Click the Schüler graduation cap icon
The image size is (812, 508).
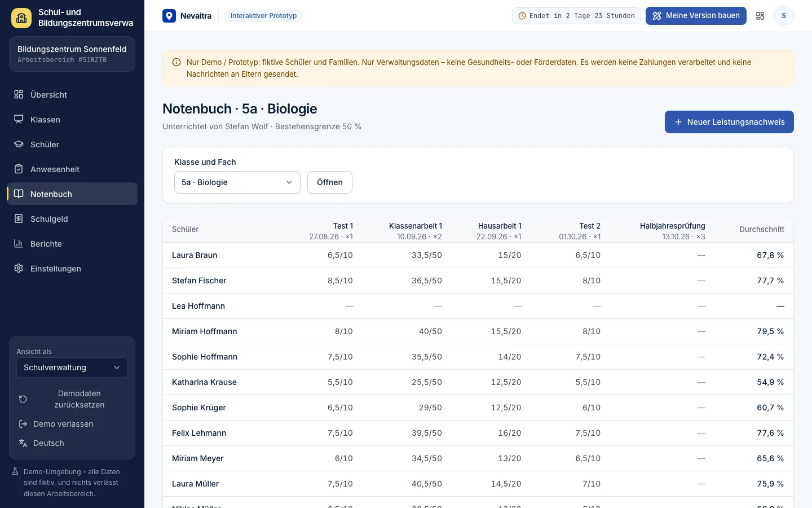click(x=19, y=144)
